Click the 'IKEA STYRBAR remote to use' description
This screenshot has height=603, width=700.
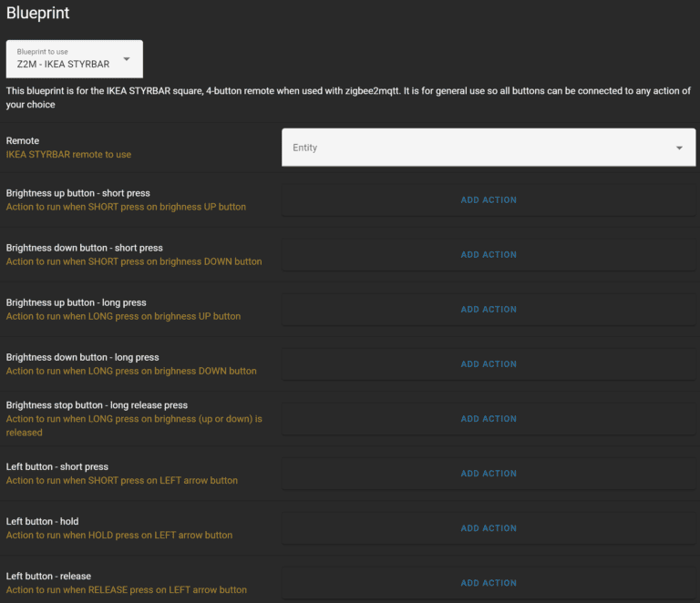(68, 155)
